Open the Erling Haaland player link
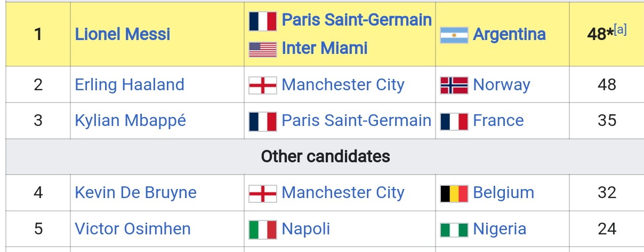The height and width of the screenshot is (252, 644). [130, 85]
